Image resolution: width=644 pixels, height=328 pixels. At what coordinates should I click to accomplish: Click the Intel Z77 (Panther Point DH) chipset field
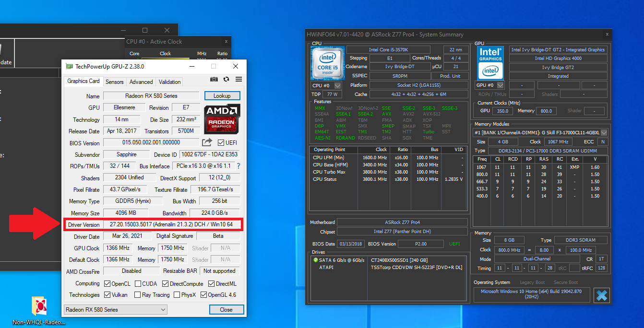tap(402, 232)
